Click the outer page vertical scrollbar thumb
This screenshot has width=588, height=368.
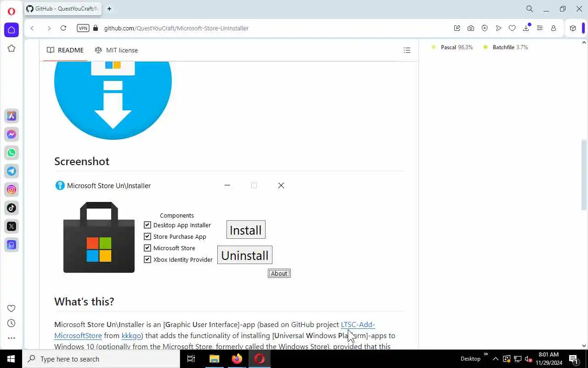pos(584,175)
